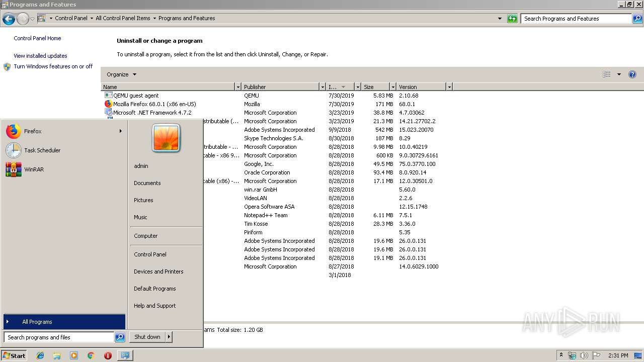Focus the Search programs and files box
644x362 pixels.
click(x=59, y=337)
